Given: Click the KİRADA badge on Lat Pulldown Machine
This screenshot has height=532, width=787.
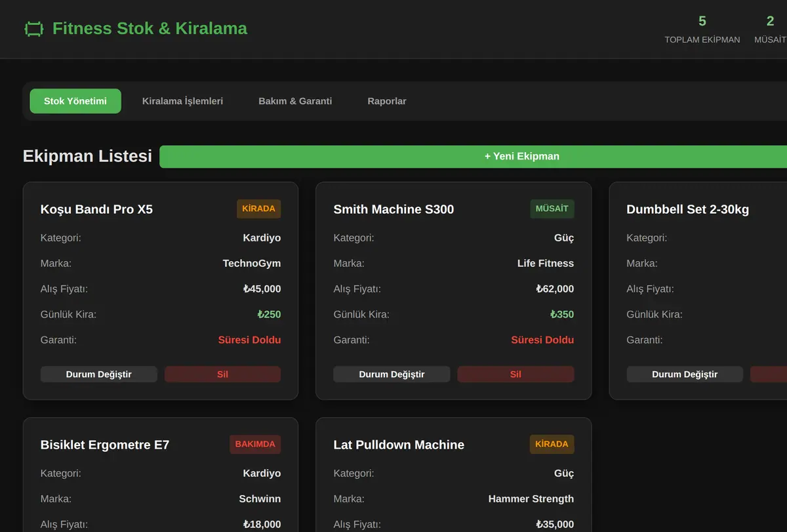Looking at the screenshot, I should tap(552, 444).
